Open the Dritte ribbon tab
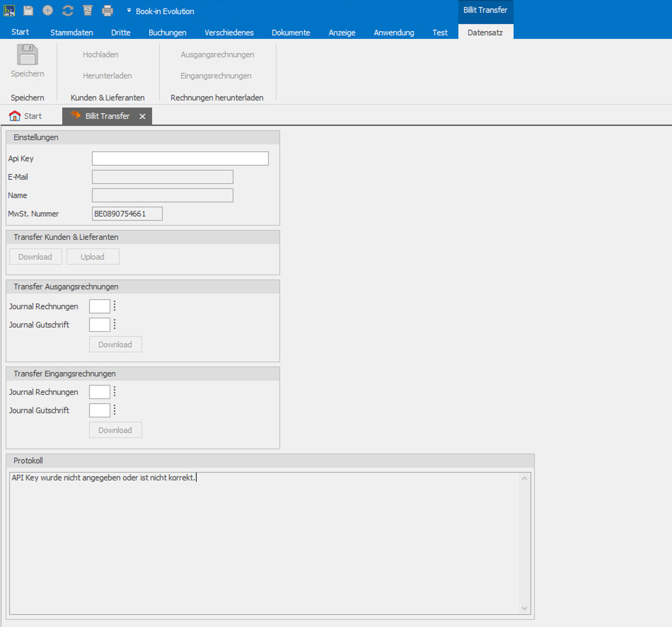 click(x=121, y=32)
